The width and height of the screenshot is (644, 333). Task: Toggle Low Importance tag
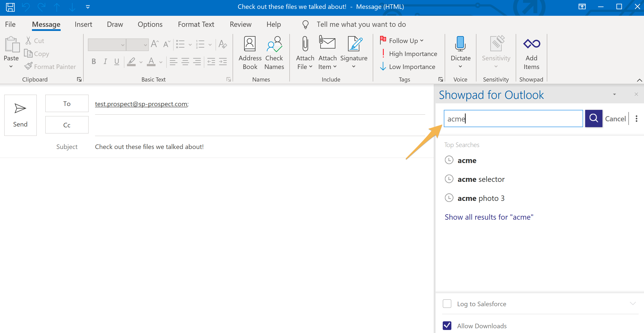(408, 67)
